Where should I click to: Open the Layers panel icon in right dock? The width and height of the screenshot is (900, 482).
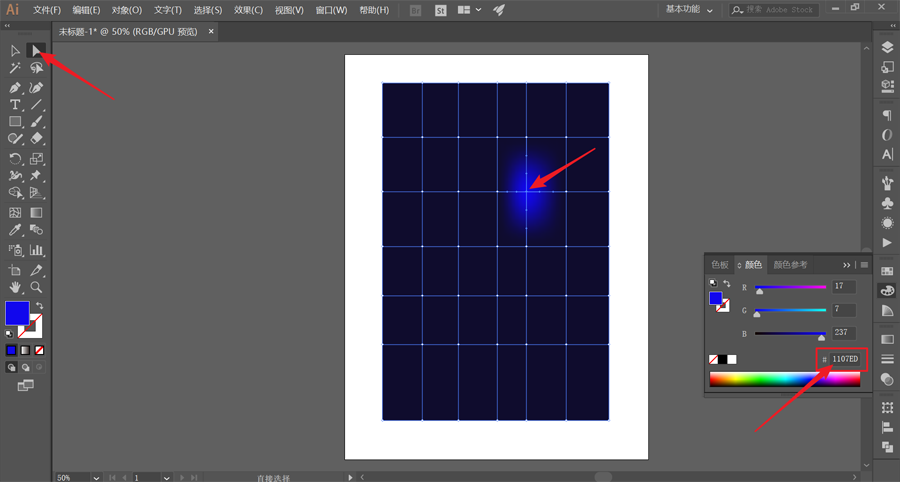887,47
